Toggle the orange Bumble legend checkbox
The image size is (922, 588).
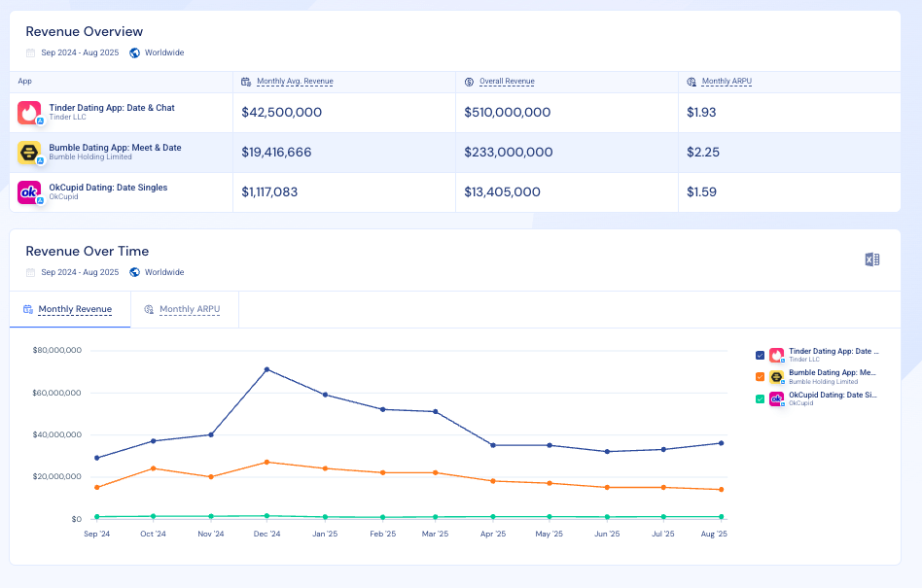point(761,377)
